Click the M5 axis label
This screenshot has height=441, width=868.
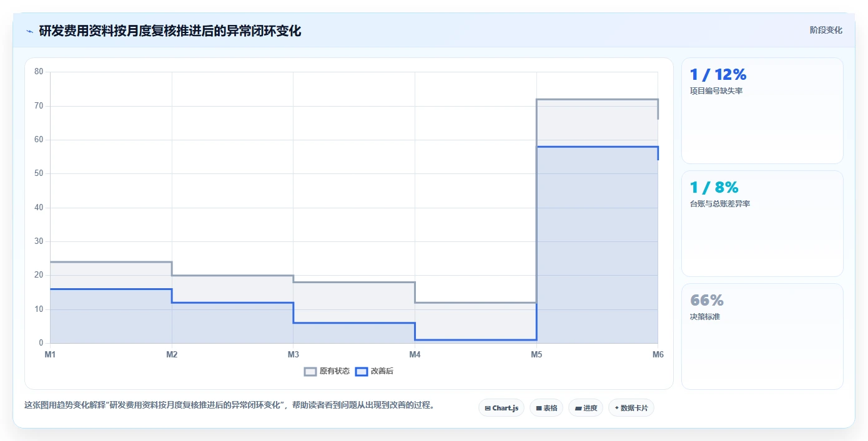tap(536, 354)
